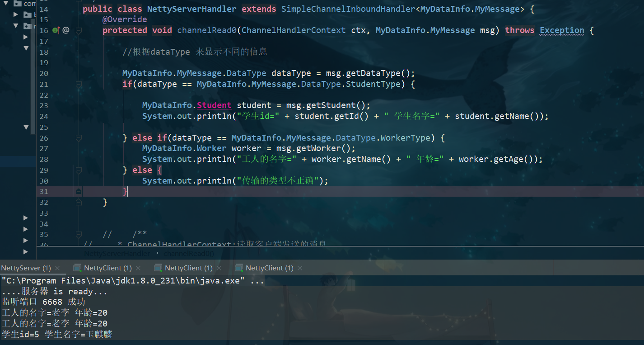Click the Chinese comment on line 18
Image resolution: width=644 pixels, height=345 pixels.
195,52
